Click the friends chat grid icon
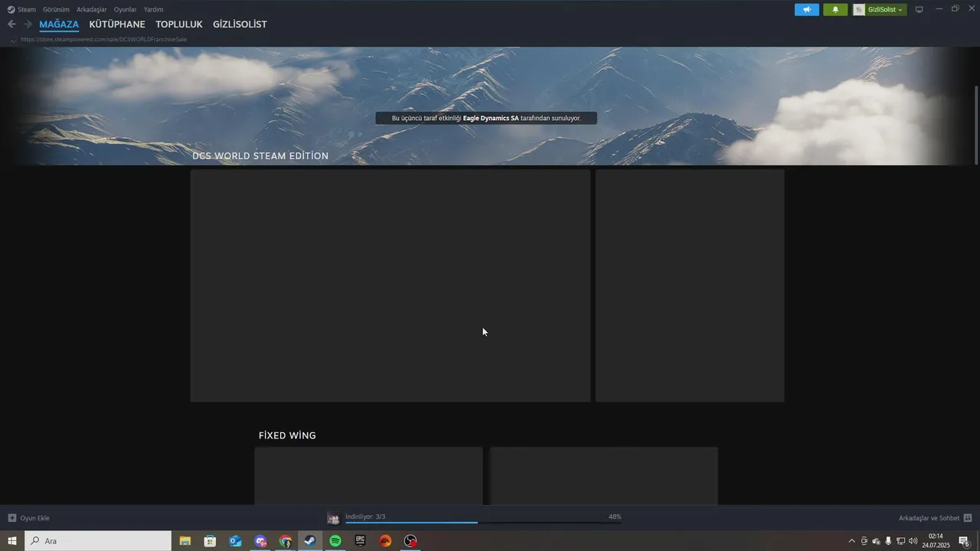 click(x=968, y=518)
